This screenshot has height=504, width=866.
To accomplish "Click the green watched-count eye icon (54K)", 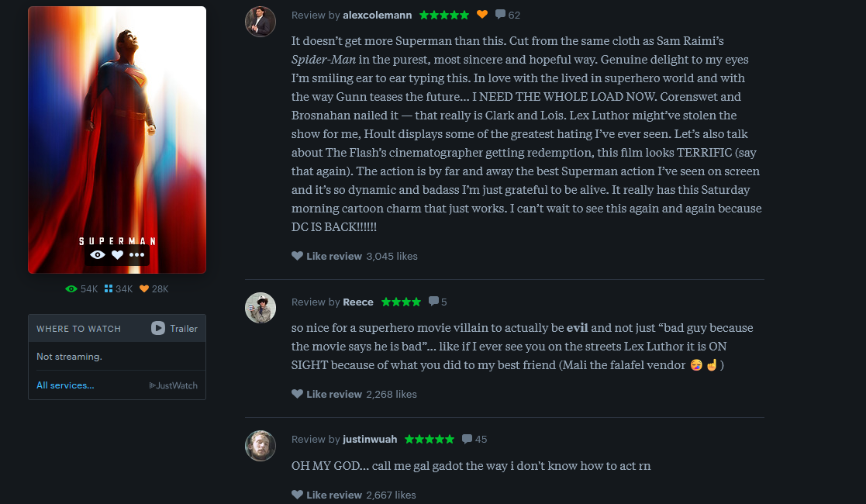I will click(71, 289).
